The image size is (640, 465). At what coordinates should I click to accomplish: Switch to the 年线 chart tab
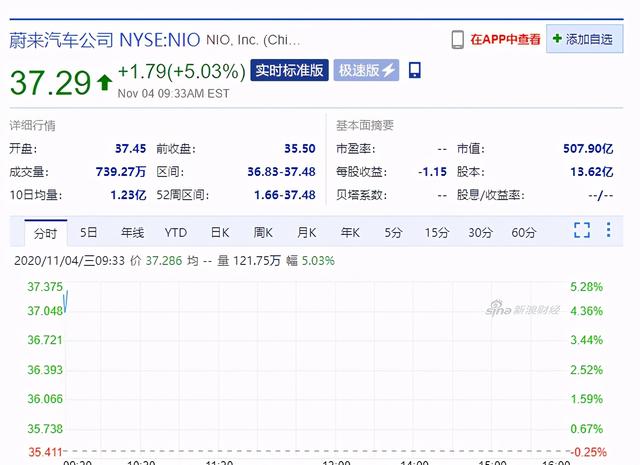pos(132,233)
